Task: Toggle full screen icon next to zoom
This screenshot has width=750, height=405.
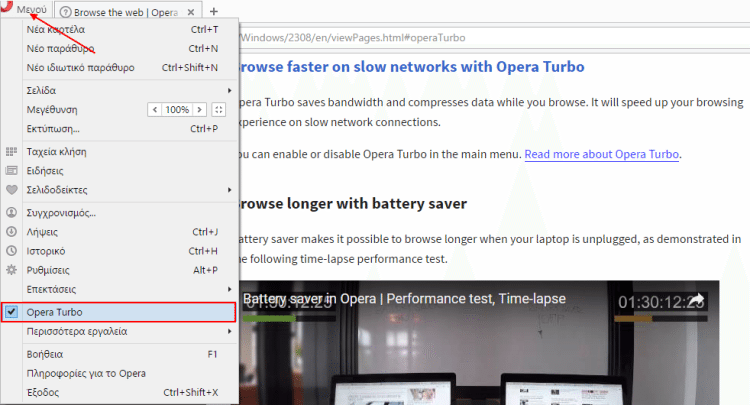Action: pos(219,109)
